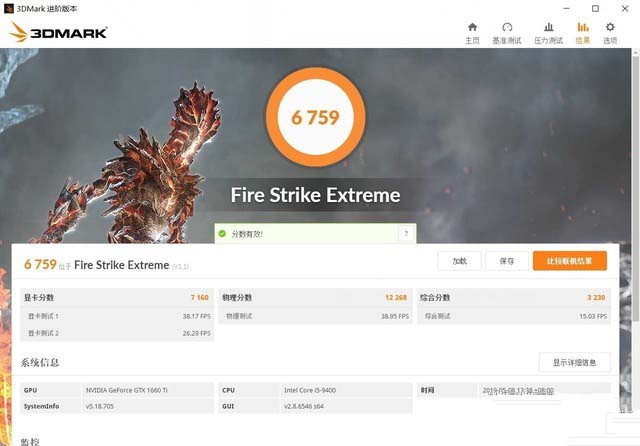Close the 3DMark window
Image resolution: width=640 pixels, height=446 pixels.
[x=625, y=9]
